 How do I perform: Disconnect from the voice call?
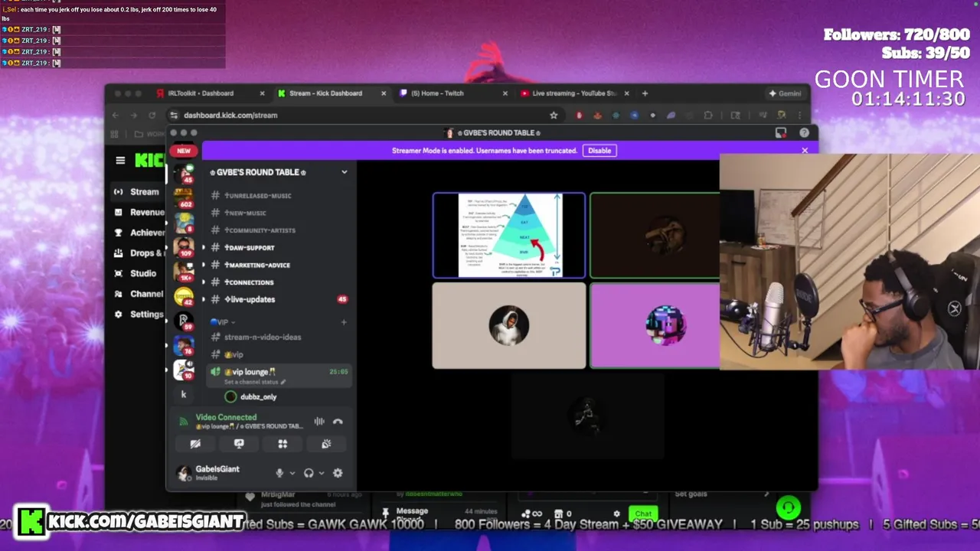[338, 422]
